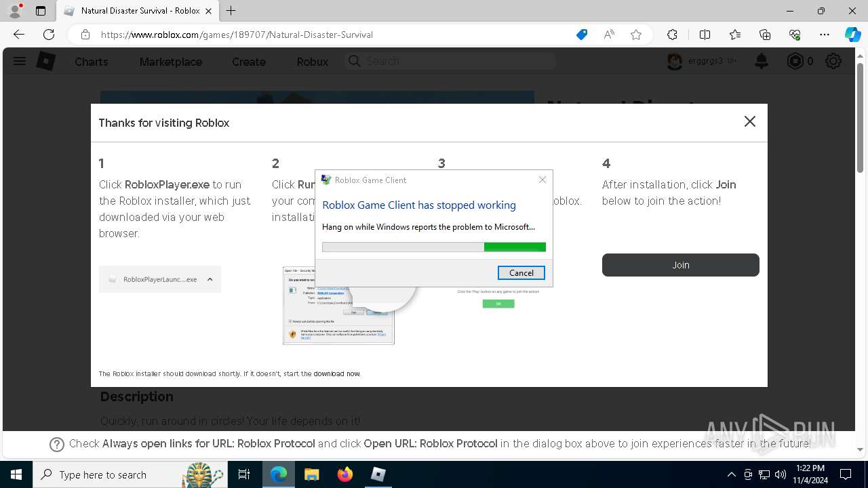Open the Collections icon
This screenshot has width=868, height=488.
[765, 35]
